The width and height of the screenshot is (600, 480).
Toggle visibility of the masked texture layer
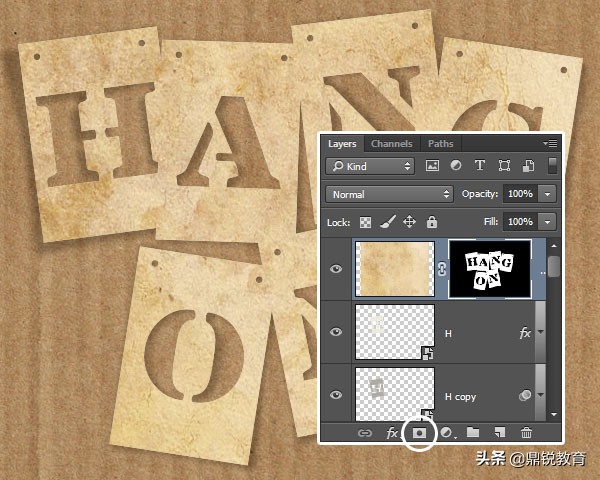coord(337,270)
